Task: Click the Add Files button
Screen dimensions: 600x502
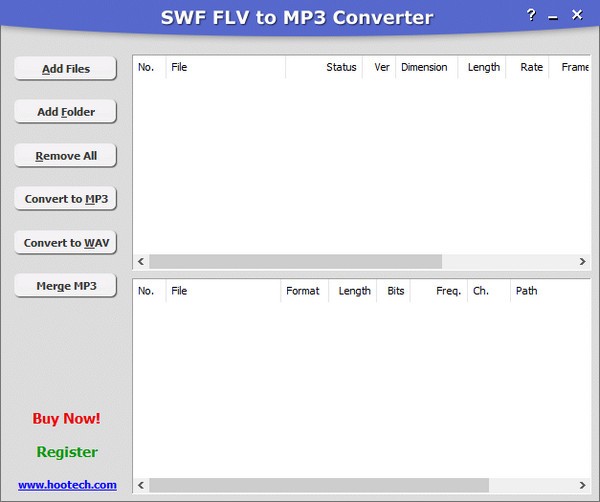Action: pos(66,68)
